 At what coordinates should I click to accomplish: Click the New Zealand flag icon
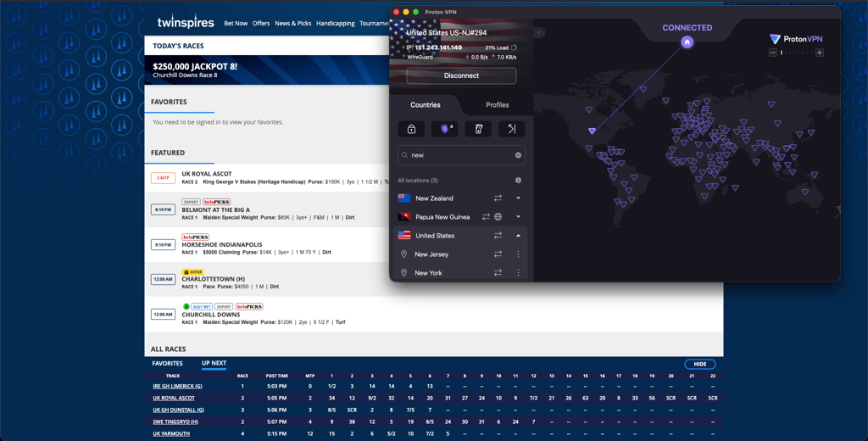coord(404,198)
